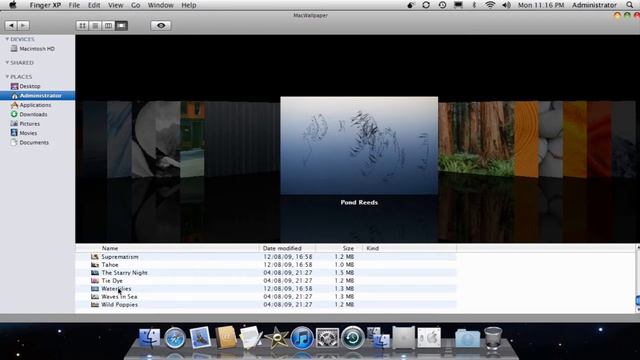Switch to icon view
640x360 pixels.
tap(82, 26)
